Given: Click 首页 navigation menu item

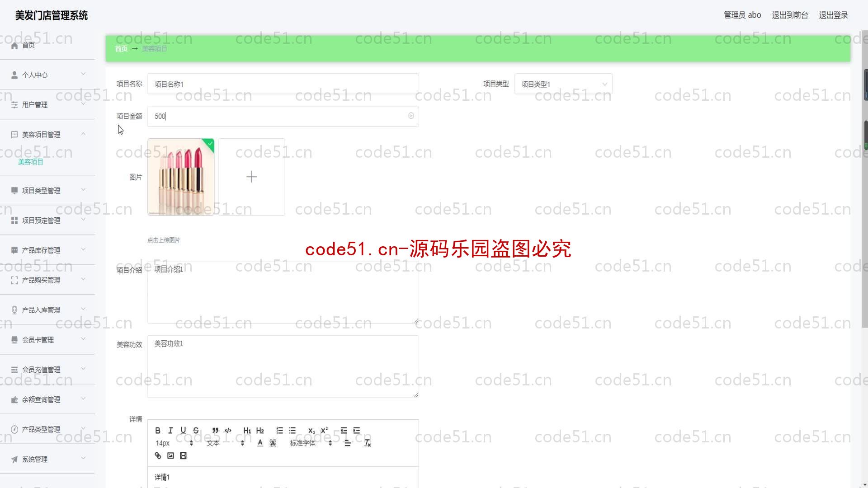Looking at the screenshot, I should click(x=28, y=45).
